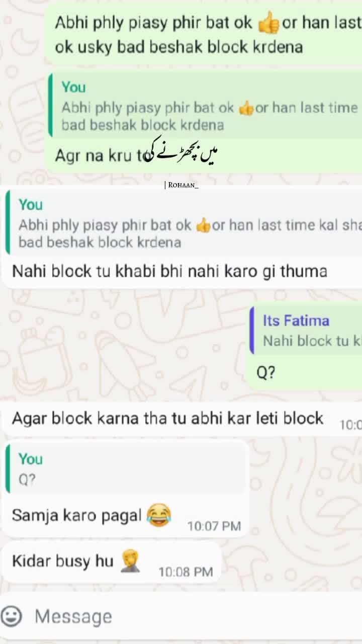Tap the facepalm emoji after Kidar busy hu
Screen dimensions: 362x644
coord(130,561)
